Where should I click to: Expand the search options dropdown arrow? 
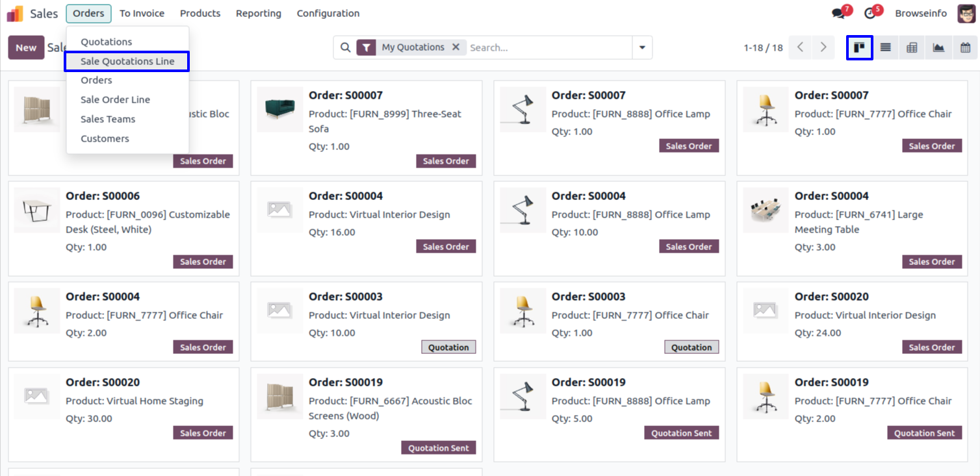(x=642, y=47)
